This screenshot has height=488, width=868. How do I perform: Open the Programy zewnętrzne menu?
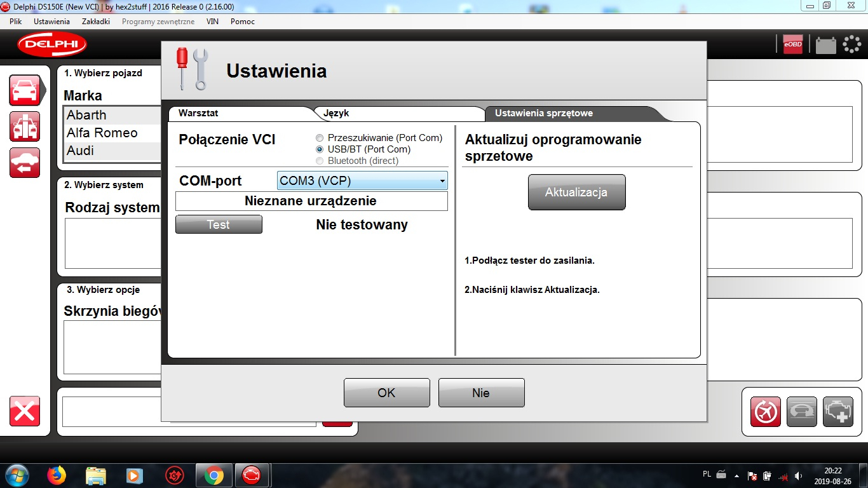pyautogui.click(x=158, y=22)
